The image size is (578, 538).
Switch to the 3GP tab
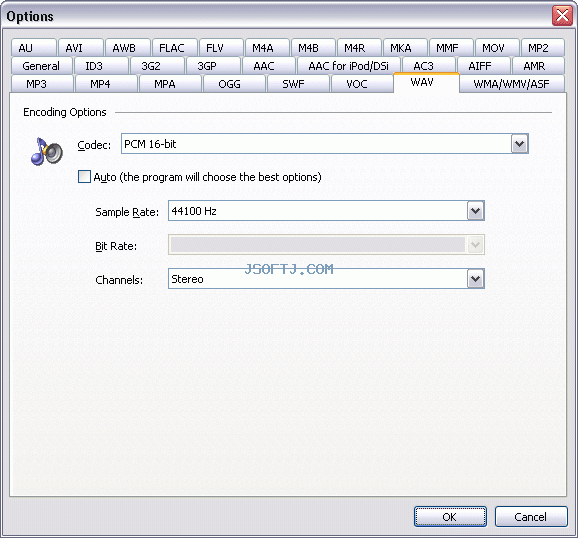(x=213, y=66)
